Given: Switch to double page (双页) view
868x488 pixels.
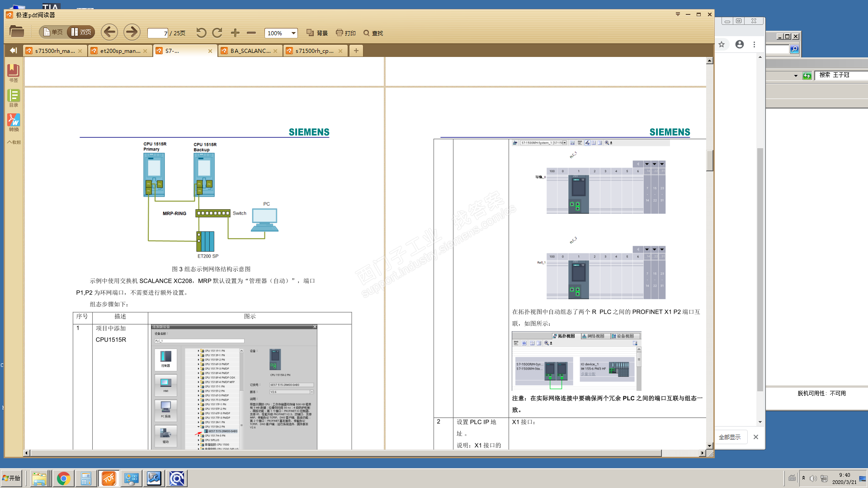Looking at the screenshot, I should point(81,32).
